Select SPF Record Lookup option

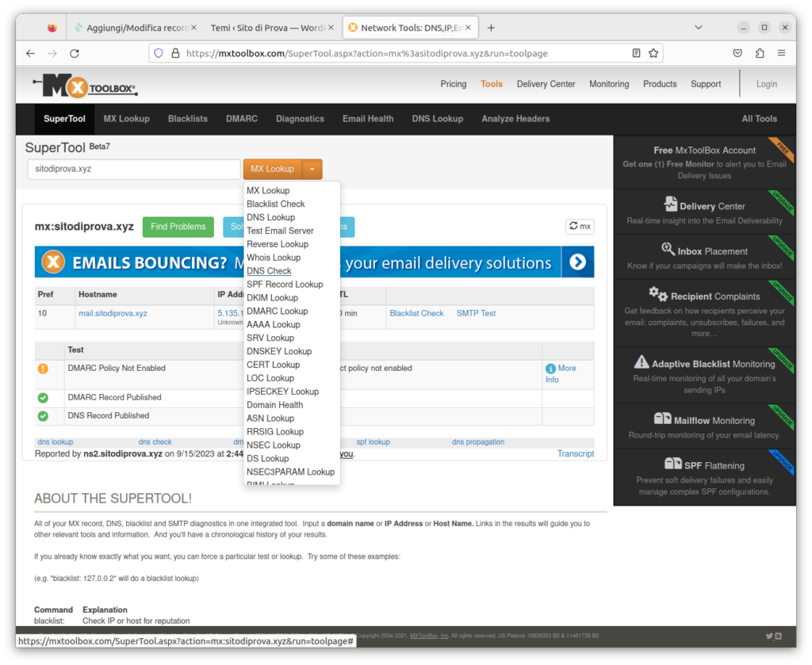tap(285, 285)
